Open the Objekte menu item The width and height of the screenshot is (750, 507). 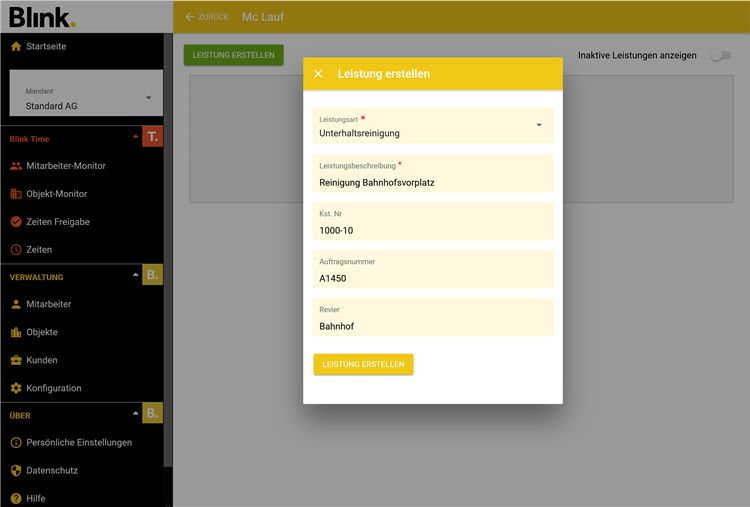42,332
